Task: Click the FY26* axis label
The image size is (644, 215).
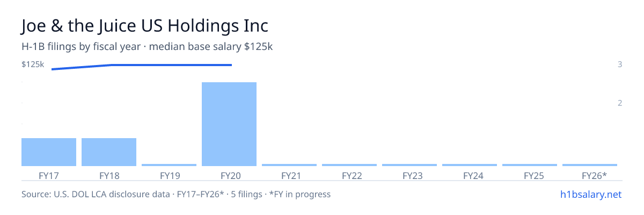Action: pyautogui.click(x=594, y=176)
